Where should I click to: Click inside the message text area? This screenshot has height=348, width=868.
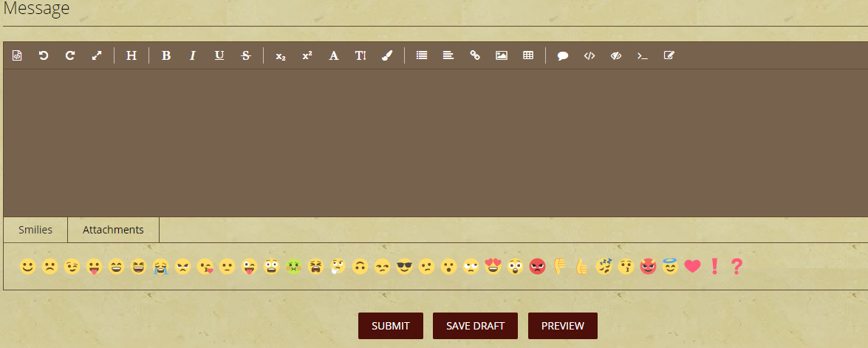pyautogui.click(x=435, y=143)
